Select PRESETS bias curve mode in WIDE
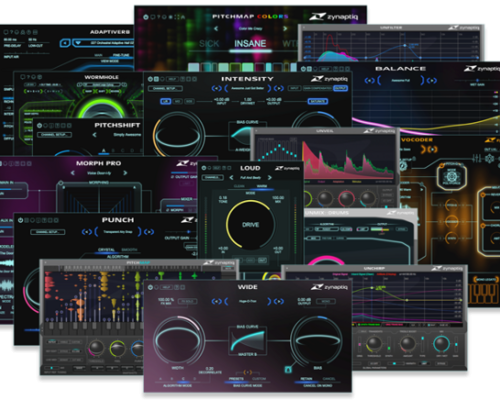 click(236, 379)
